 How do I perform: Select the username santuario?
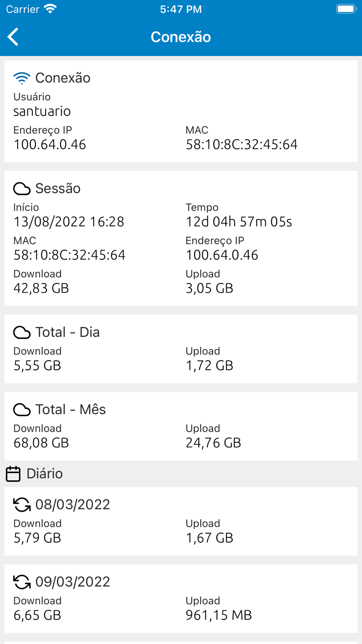coord(42,111)
